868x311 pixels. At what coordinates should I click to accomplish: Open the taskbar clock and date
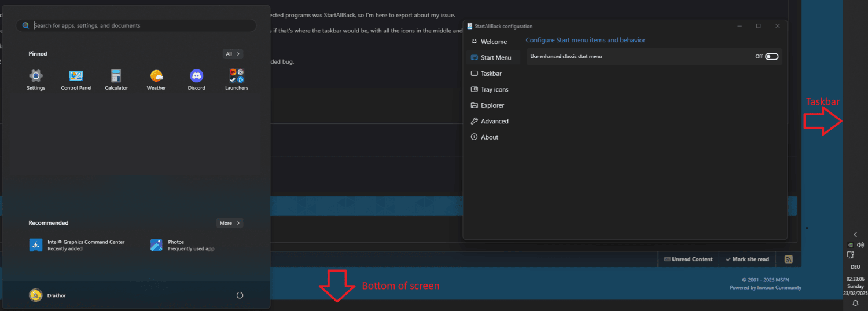(x=855, y=286)
